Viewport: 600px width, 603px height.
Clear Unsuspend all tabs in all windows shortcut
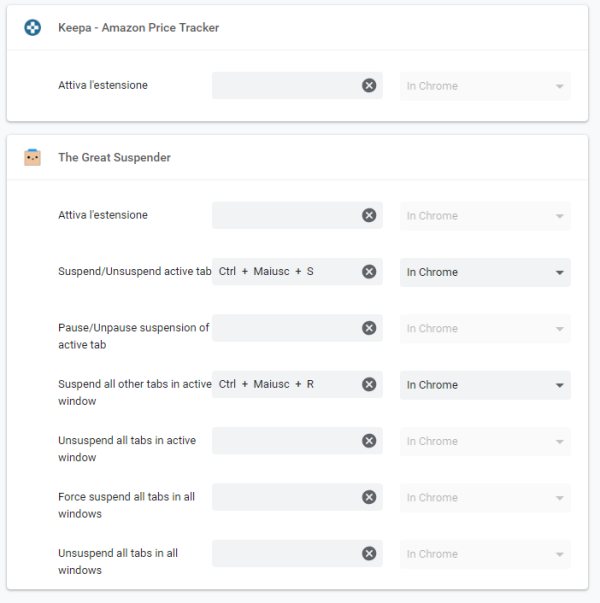369,553
